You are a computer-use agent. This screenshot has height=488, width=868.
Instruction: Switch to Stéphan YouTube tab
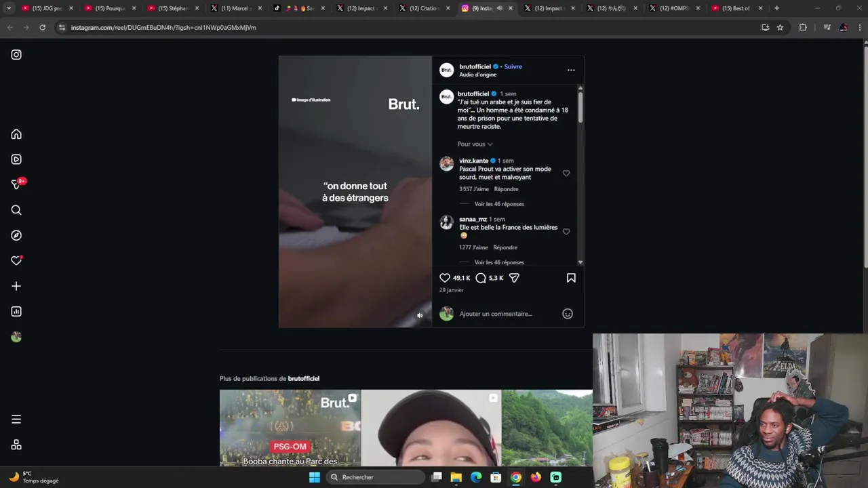(x=173, y=8)
